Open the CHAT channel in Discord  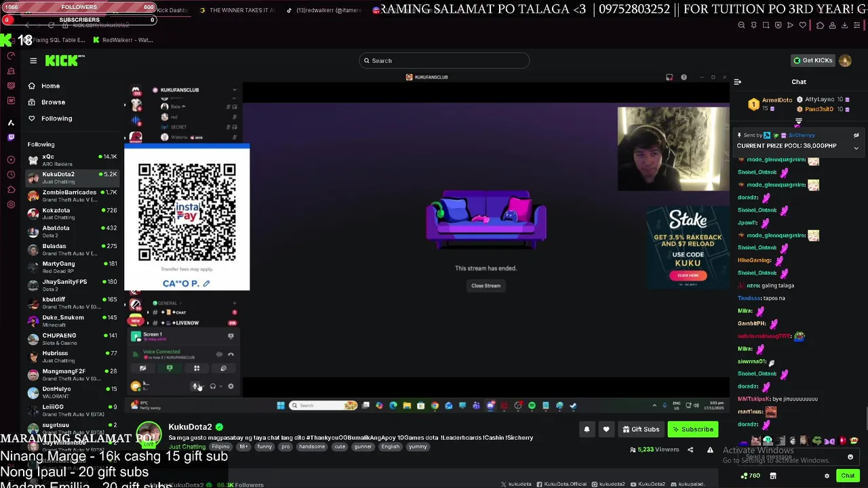[x=180, y=312]
